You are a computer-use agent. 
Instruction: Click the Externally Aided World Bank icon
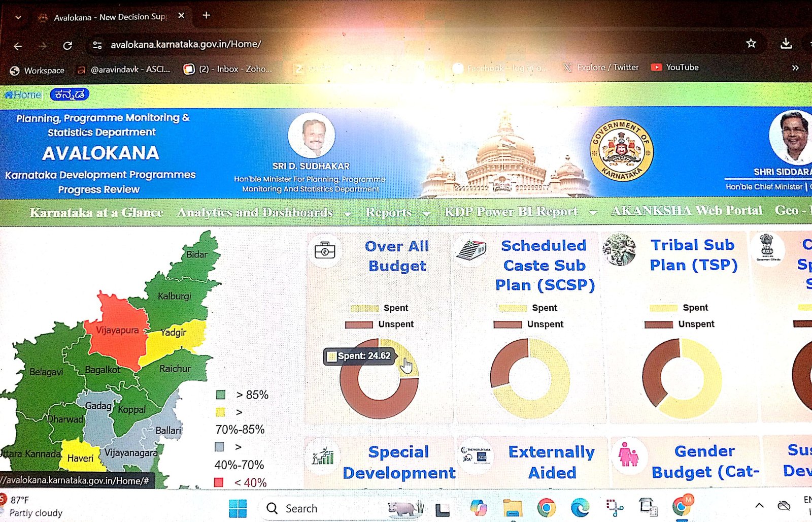(475, 454)
